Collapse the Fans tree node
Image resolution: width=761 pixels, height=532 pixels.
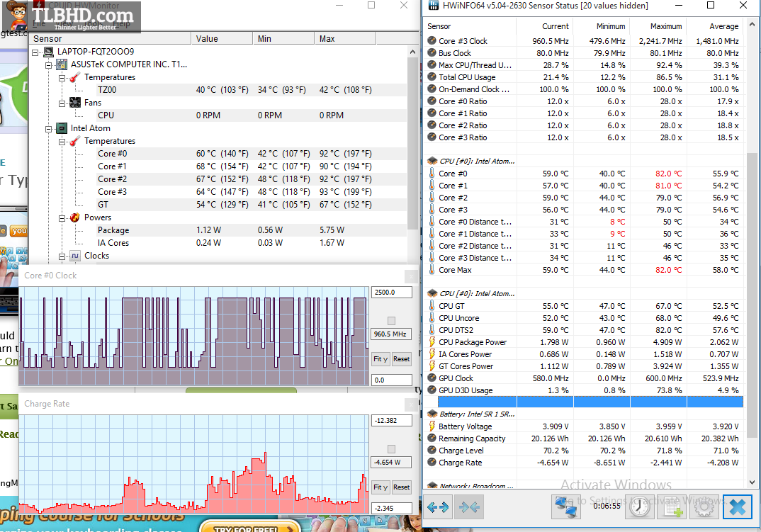pos(62,103)
